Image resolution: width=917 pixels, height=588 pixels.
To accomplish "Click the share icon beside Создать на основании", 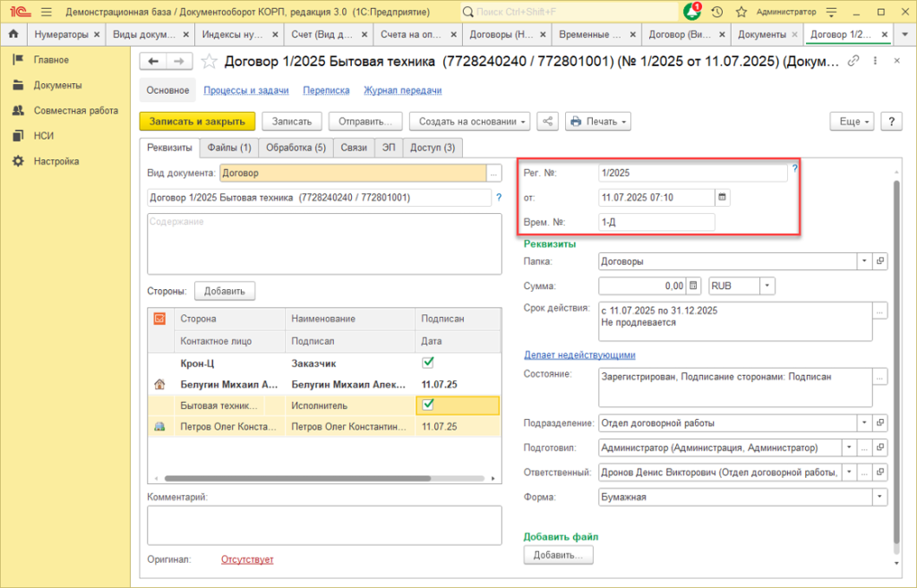I will point(548,122).
